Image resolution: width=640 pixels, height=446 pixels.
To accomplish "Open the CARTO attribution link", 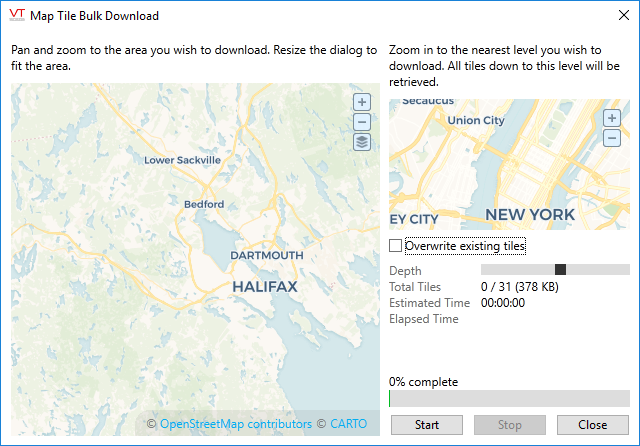I will pyautogui.click(x=348, y=424).
